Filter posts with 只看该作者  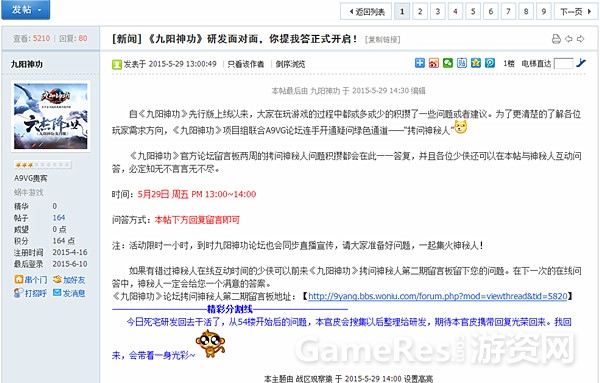click(246, 64)
